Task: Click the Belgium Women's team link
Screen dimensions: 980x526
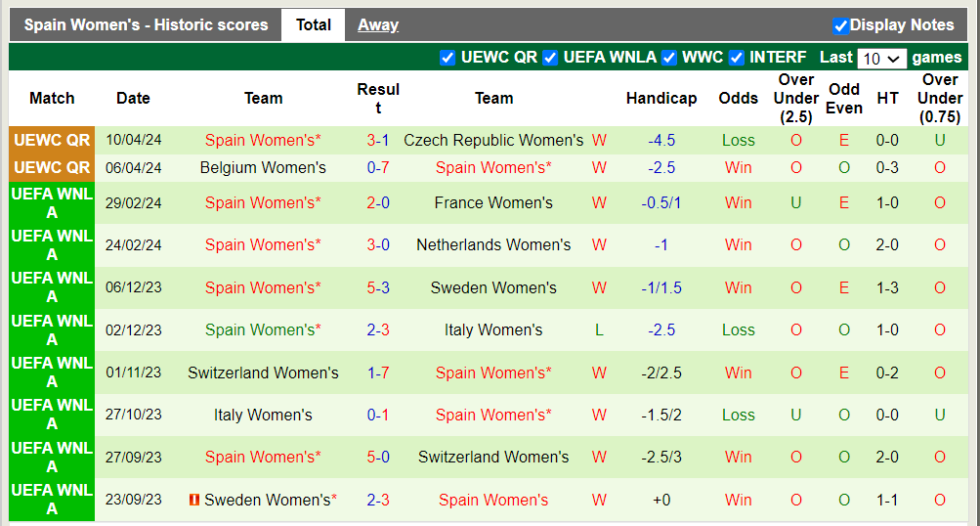Action: (x=263, y=168)
